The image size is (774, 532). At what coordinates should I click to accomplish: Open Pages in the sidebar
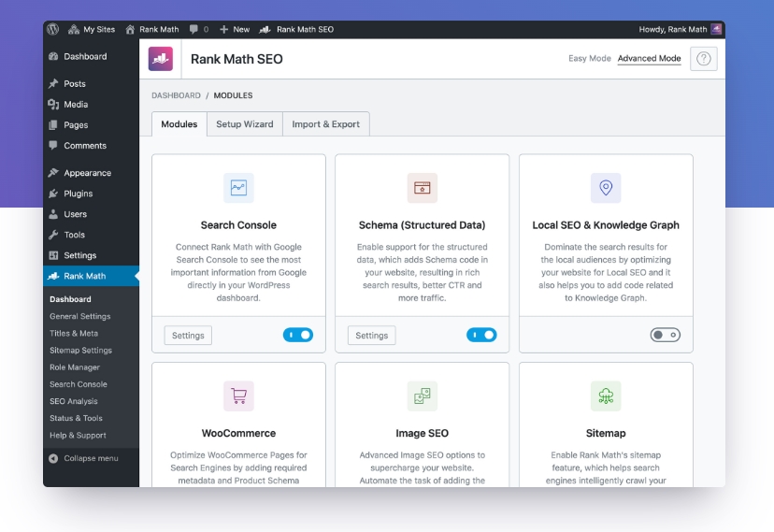91,125
